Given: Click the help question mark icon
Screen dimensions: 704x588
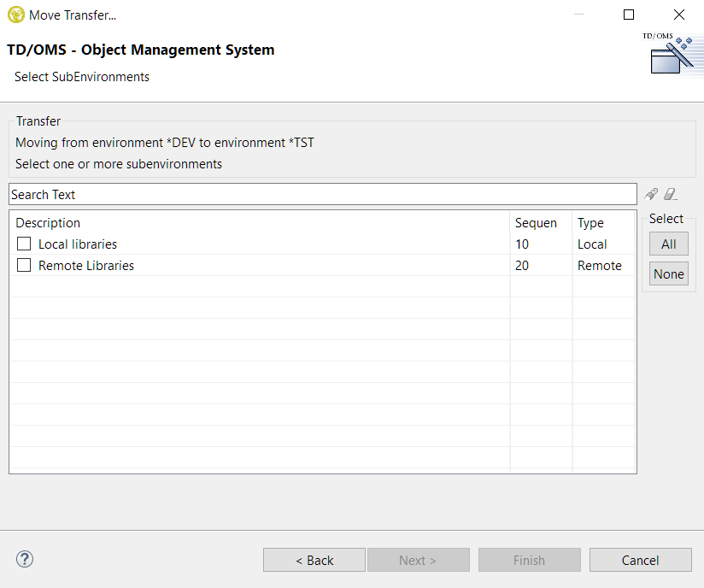Looking at the screenshot, I should coord(24,560).
